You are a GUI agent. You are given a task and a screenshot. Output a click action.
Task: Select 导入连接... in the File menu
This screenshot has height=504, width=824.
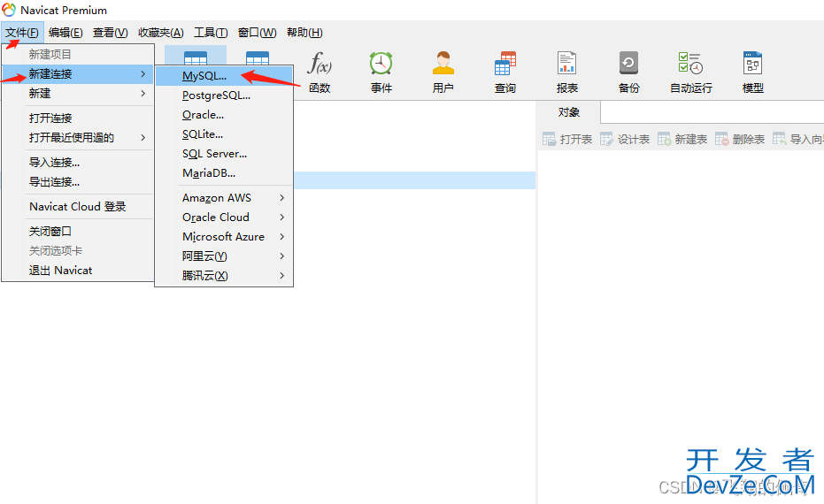(x=54, y=163)
